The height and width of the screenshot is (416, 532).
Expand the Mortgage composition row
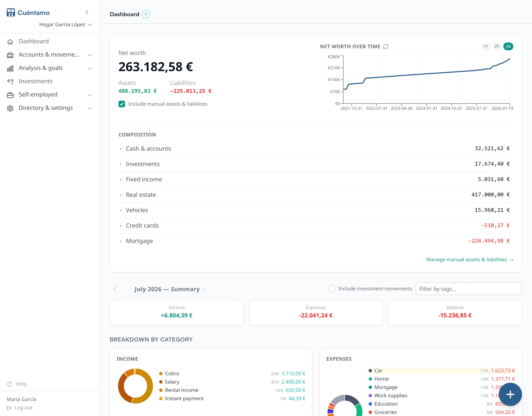point(316,241)
